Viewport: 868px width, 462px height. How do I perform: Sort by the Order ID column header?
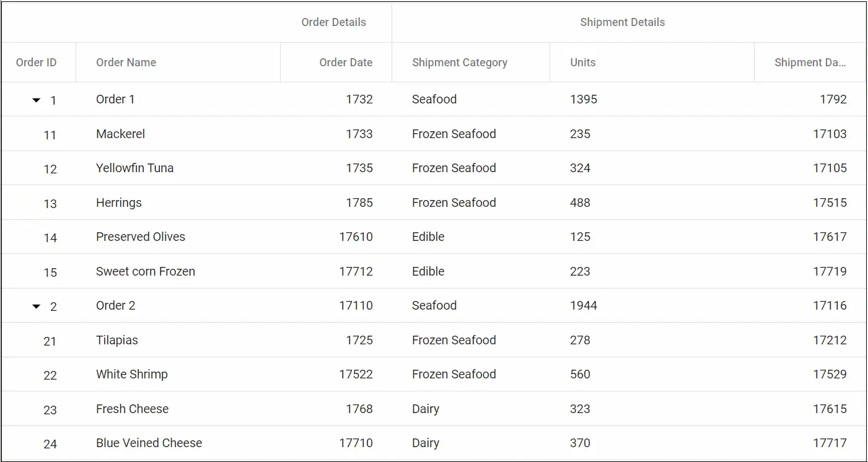pos(37,62)
